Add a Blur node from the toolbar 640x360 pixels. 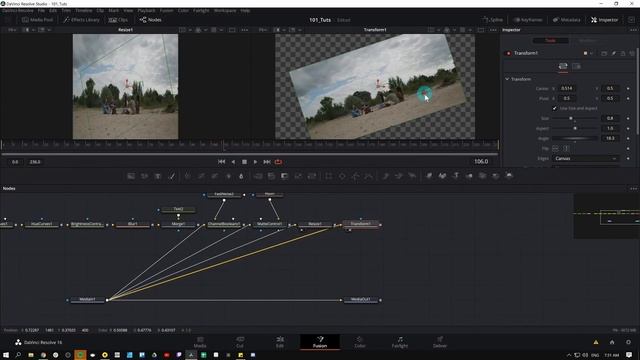(x=241, y=176)
